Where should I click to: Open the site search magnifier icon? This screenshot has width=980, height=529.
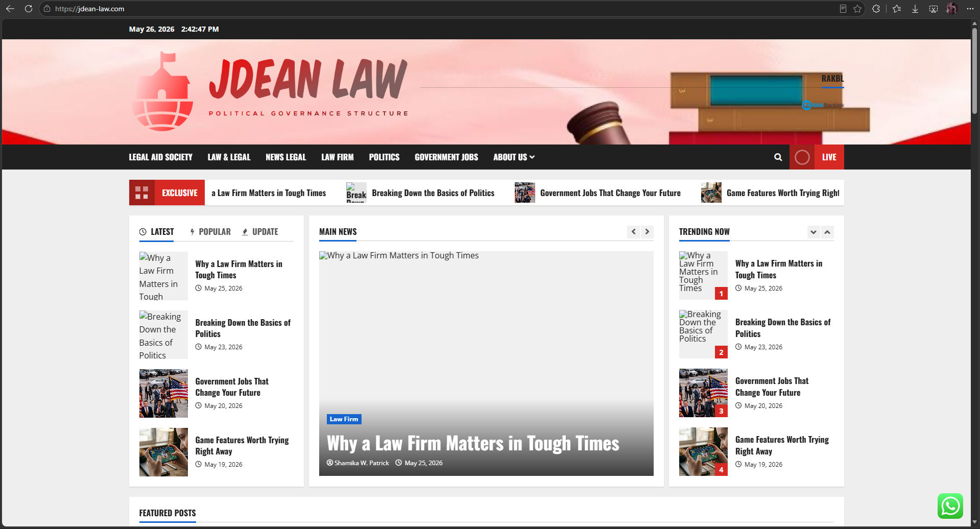(778, 157)
